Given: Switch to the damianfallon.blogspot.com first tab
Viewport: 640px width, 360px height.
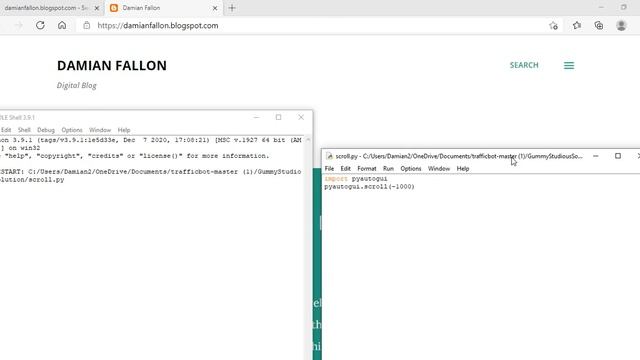Looking at the screenshot, I should (47, 8).
